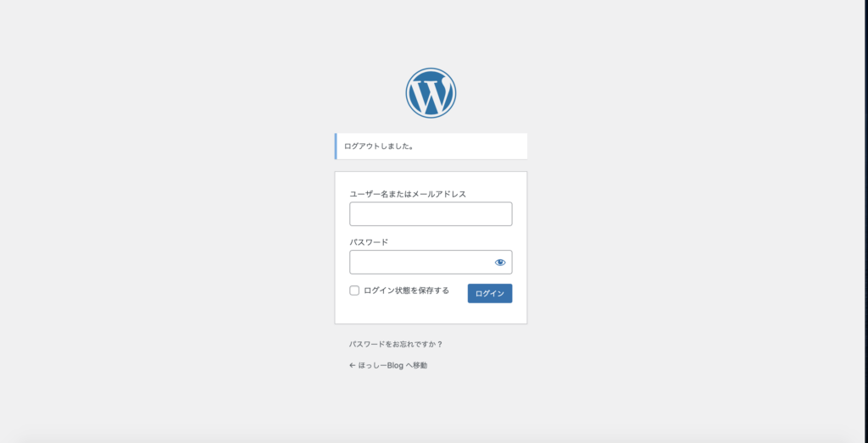Click the ログアウトしました。 notice message
868x443 pixels.
tap(379, 147)
